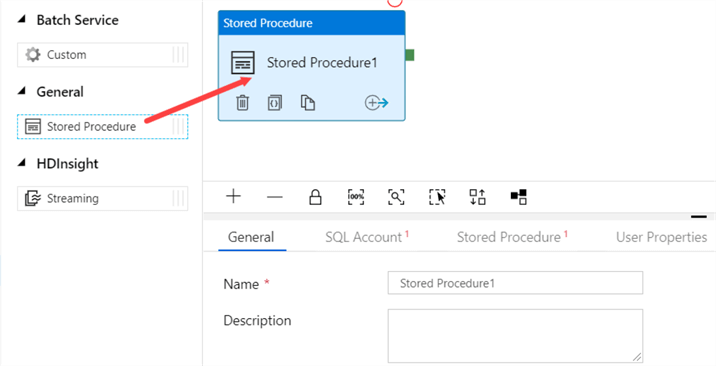Image resolution: width=716 pixels, height=366 pixels.
Task: Click the Stored Procedure1 label on the node
Action: (x=322, y=63)
